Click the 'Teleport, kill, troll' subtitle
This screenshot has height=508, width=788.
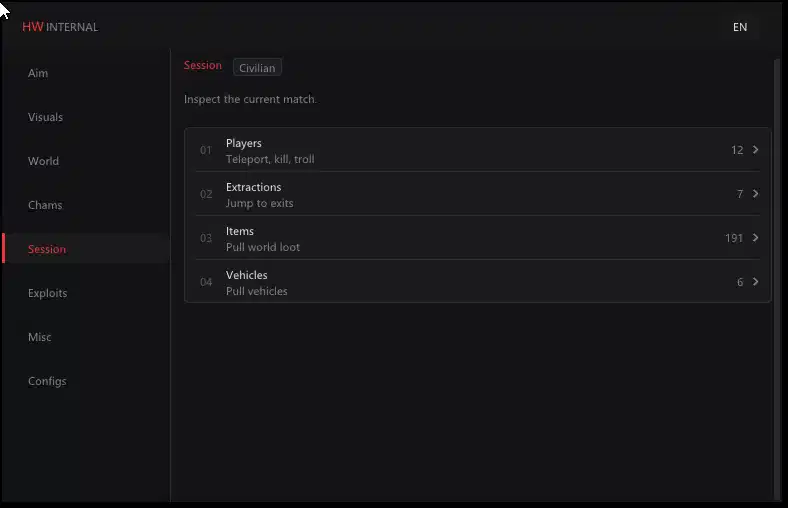coord(270,159)
